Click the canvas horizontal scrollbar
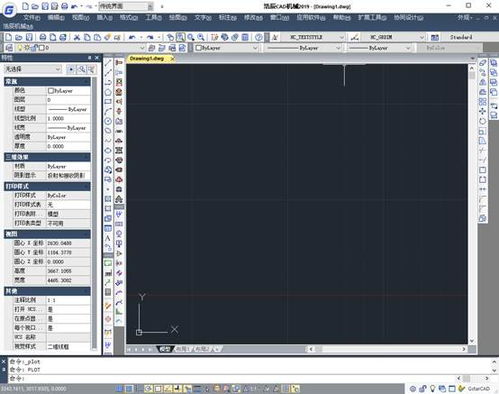Image resolution: width=499 pixels, height=394 pixels. click(387, 349)
